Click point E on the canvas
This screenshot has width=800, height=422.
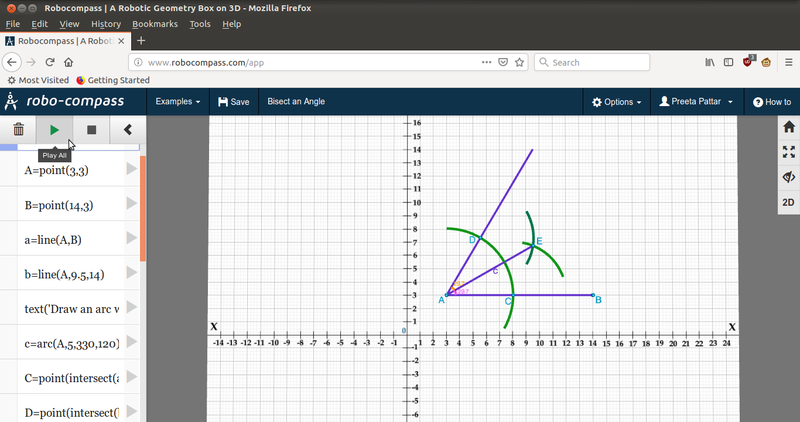click(x=533, y=246)
